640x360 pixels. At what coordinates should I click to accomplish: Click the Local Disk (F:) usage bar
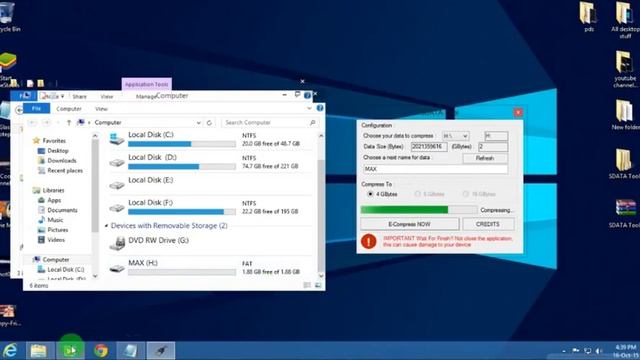click(182, 212)
